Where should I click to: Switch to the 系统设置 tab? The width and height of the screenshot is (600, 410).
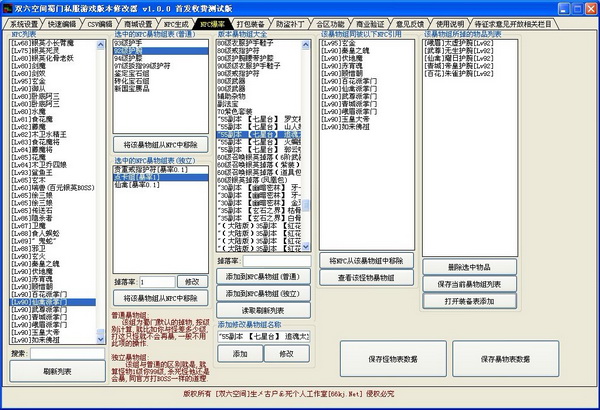21,22
